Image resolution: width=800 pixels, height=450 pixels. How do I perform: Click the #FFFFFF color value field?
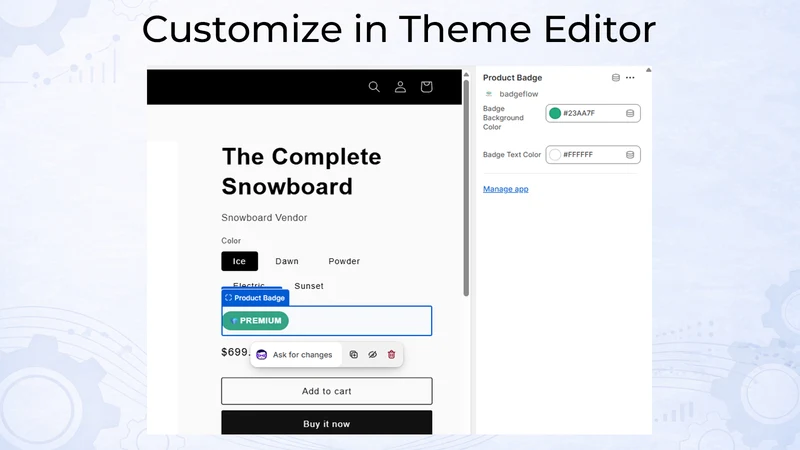(593, 155)
